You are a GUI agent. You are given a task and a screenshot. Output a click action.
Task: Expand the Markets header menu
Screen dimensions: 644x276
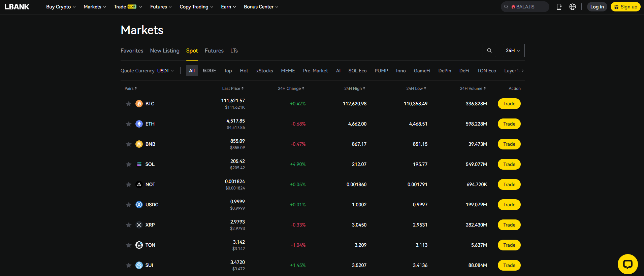point(95,7)
